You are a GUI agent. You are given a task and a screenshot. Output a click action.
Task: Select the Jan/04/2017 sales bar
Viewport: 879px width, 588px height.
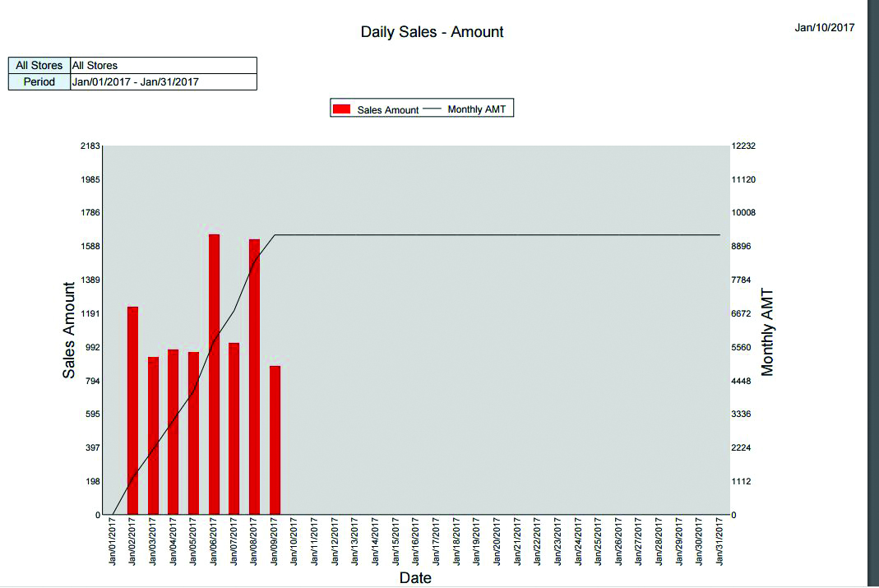click(173, 432)
